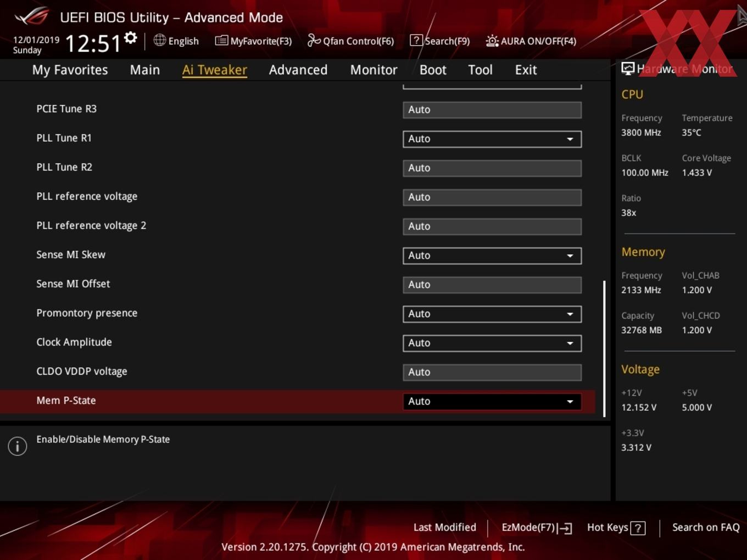The image size is (747, 560).
Task: Open the Advanced tab
Action: [x=298, y=70]
